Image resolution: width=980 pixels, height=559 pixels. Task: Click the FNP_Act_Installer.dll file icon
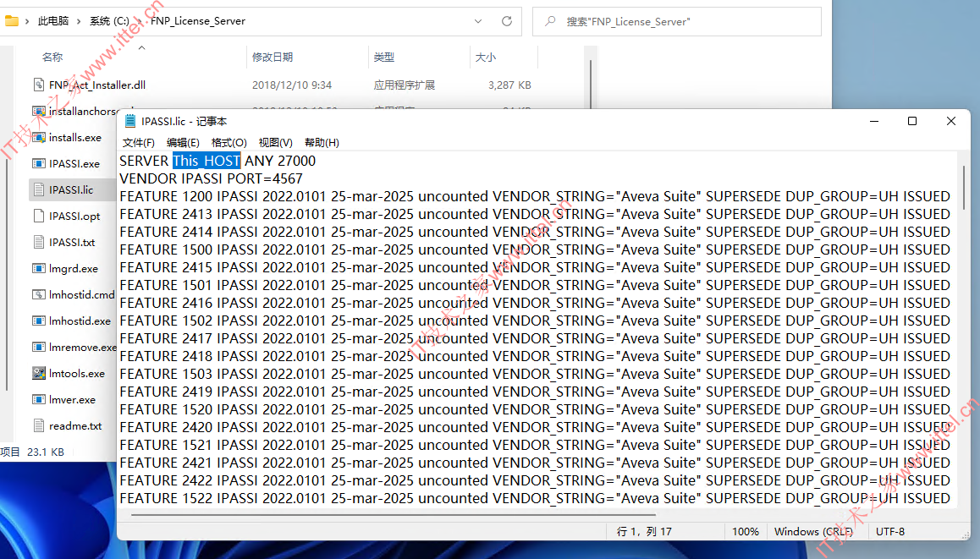coord(39,85)
